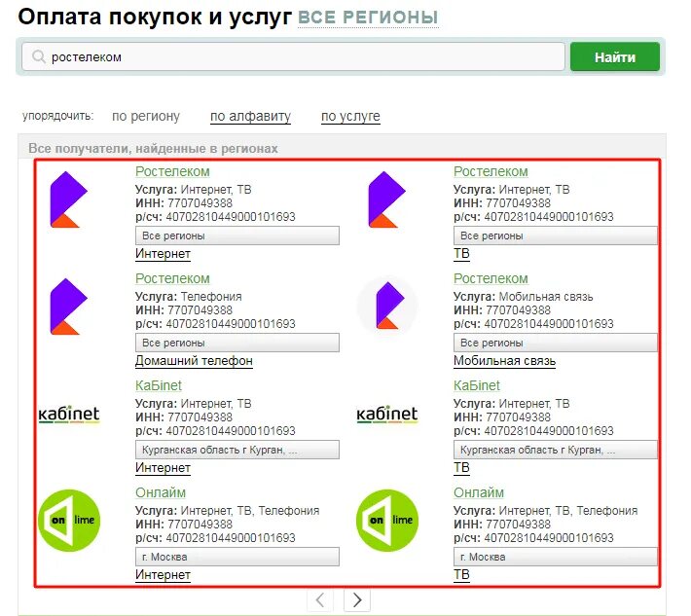
Task: Open Курганская область dropdown above КаБinet Интернет
Action: coord(237,450)
